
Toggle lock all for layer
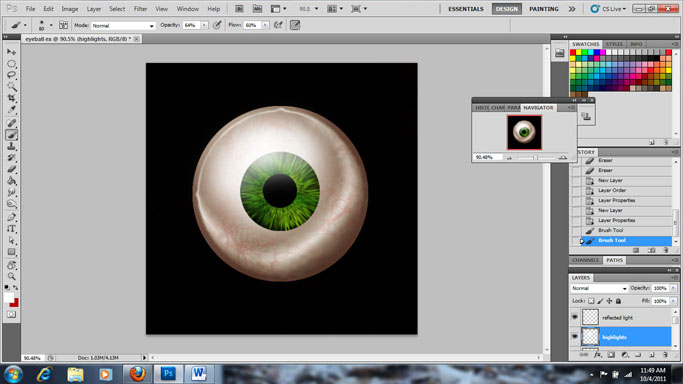tap(618, 301)
